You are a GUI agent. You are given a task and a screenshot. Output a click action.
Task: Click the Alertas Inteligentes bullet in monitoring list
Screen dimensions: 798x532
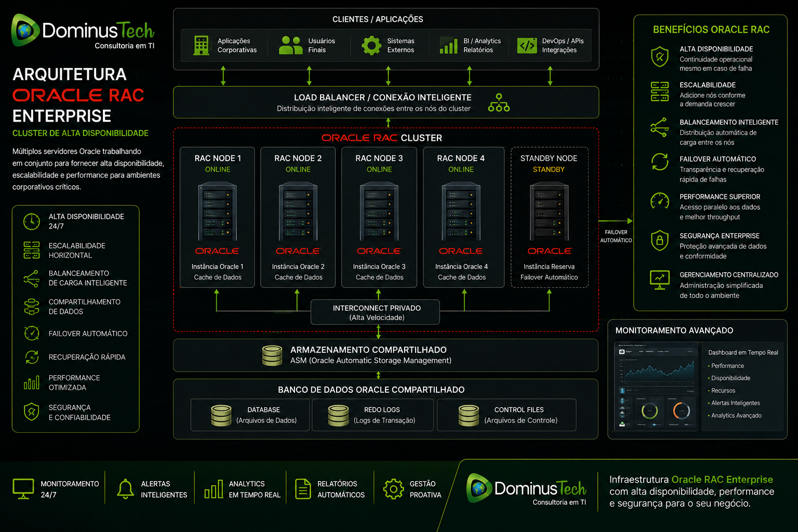[x=735, y=403]
